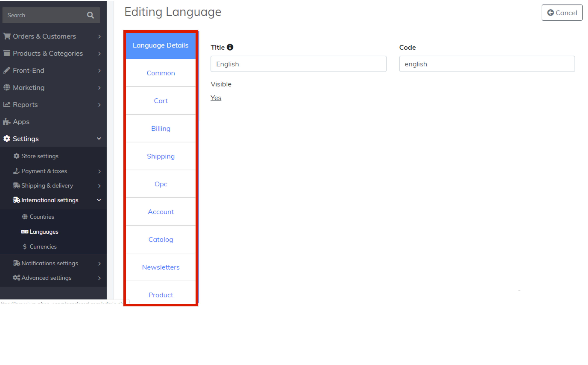Expand Payment & taxes submenu
588x365 pixels.
[99, 171]
